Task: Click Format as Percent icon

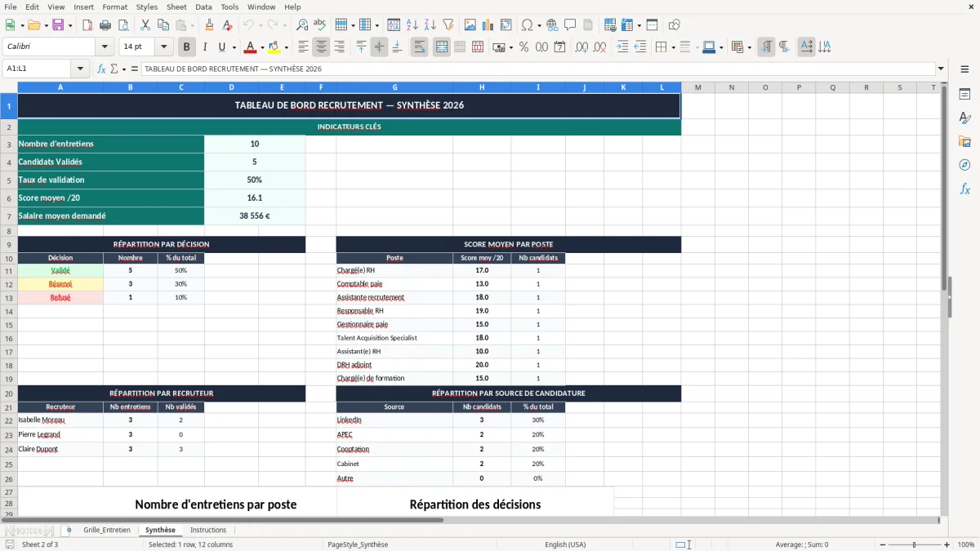Action: click(x=523, y=47)
